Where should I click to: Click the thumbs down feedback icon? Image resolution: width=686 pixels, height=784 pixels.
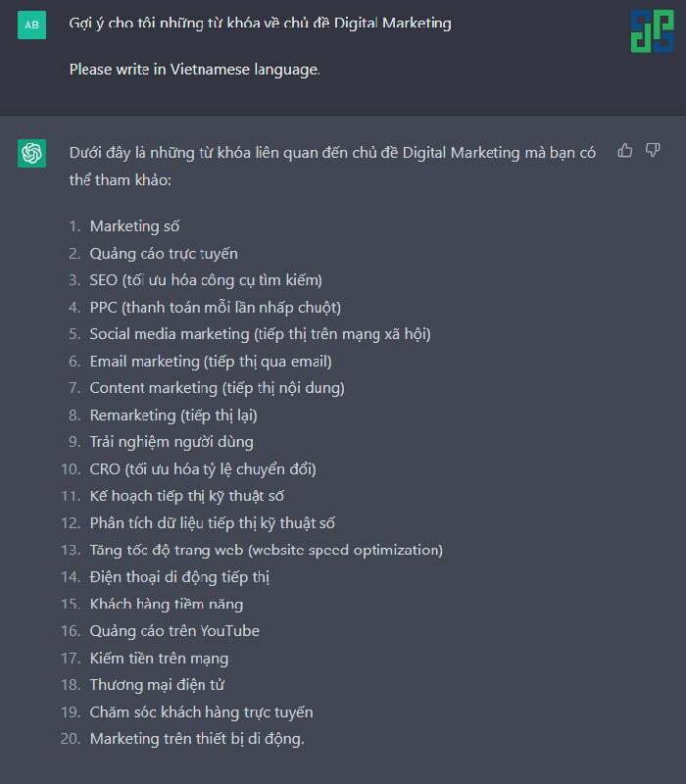(x=653, y=150)
